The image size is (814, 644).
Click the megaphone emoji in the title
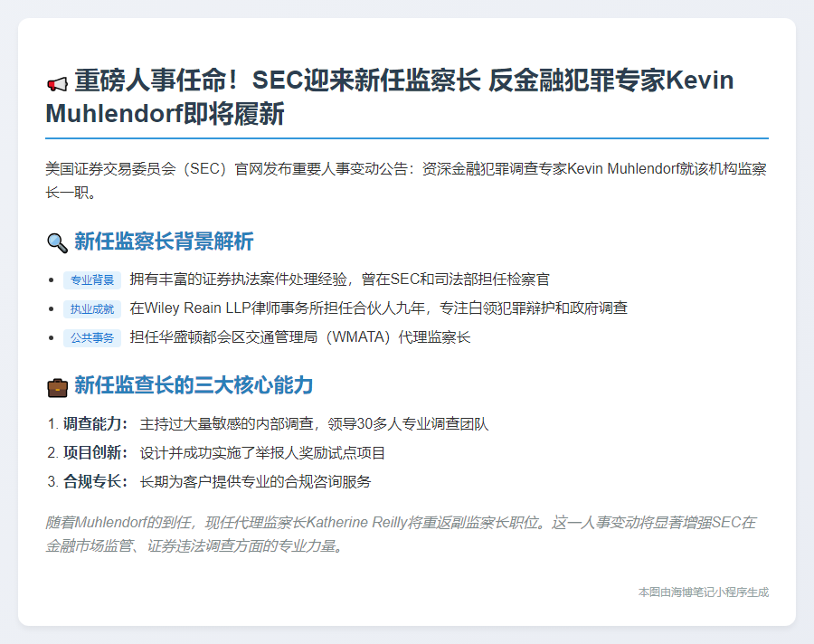pyautogui.click(x=57, y=83)
